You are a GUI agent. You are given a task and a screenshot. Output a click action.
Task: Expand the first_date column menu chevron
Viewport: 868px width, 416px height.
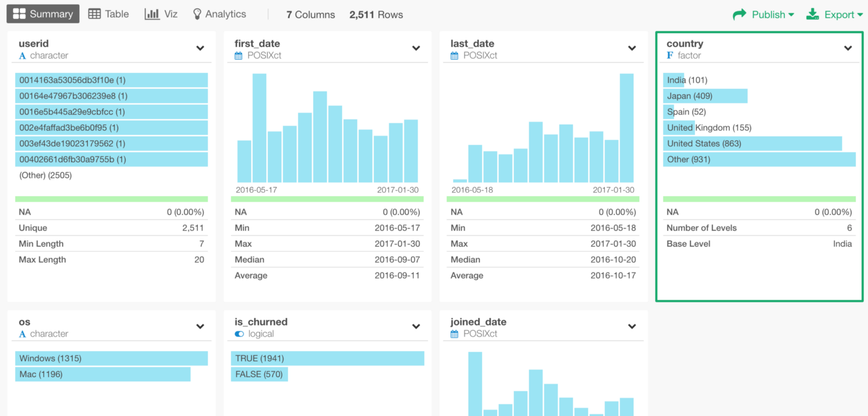pos(416,48)
